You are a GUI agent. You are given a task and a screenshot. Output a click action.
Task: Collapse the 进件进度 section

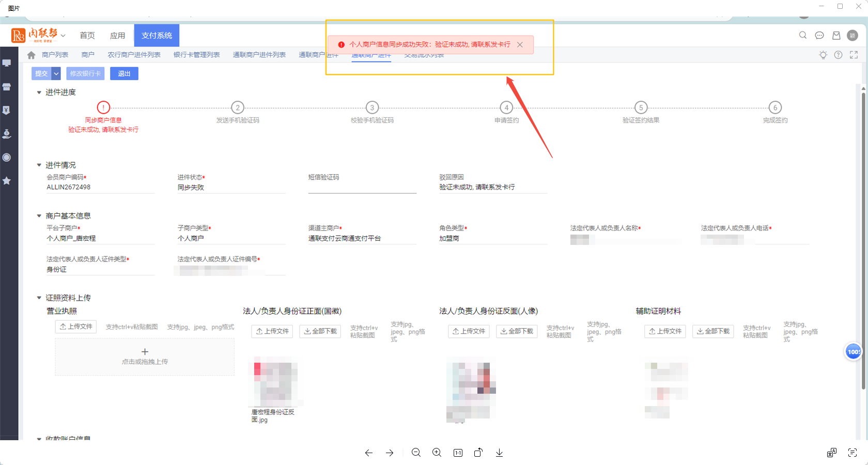point(39,92)
